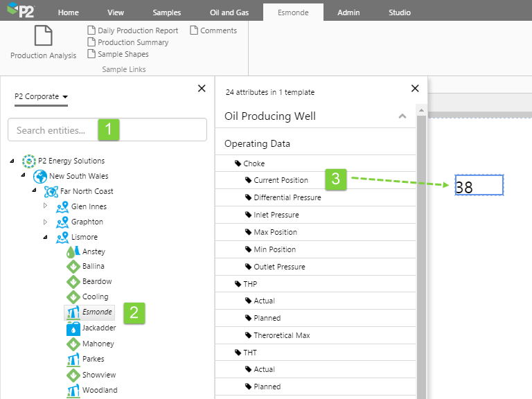Select the New South Wales globe icon

point(40,176)
